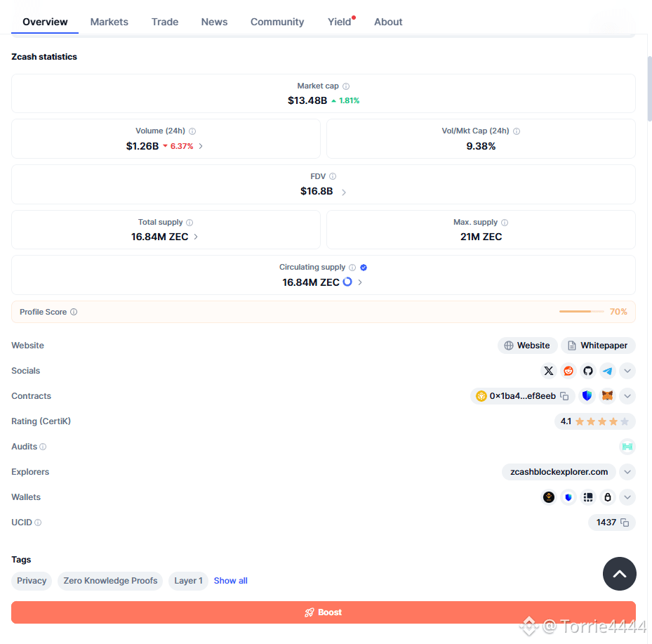Screen dimensions: 652x644
Task: Open Total supply details chevron
Action: click(196, 237)
